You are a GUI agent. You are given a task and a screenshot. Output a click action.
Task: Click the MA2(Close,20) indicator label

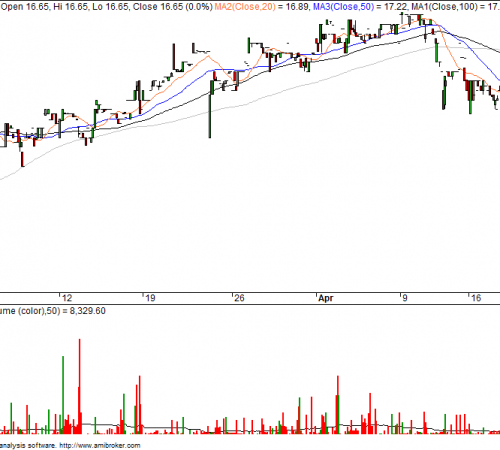click(x=245, y=6)
